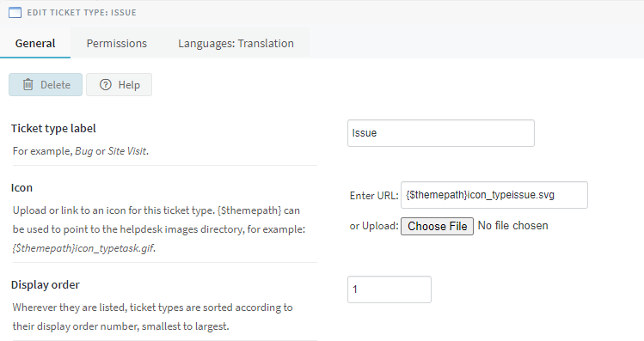
Task: Delete this ticket type
Action: pos(46,84)
